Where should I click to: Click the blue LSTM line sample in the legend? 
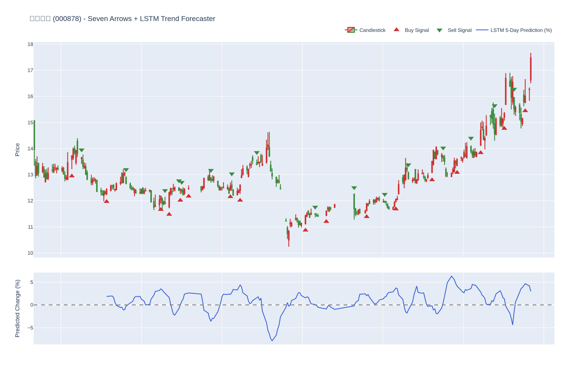[x=482, y=30]
